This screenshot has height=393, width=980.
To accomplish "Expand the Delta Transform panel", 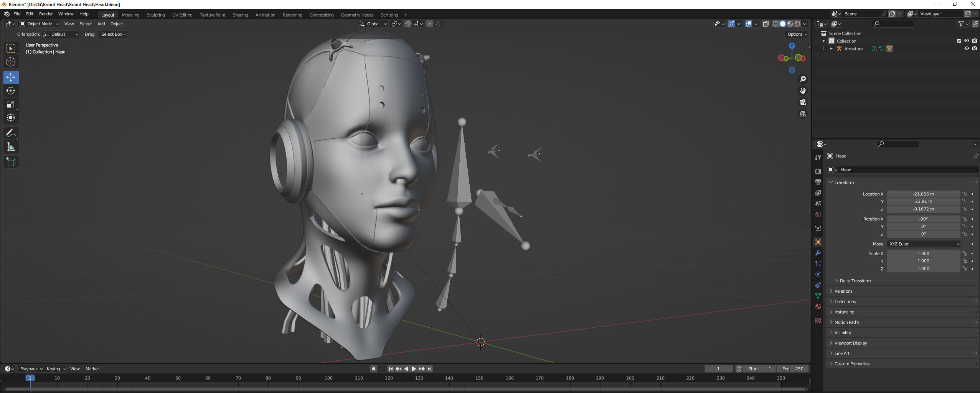I will pos(855,281).
